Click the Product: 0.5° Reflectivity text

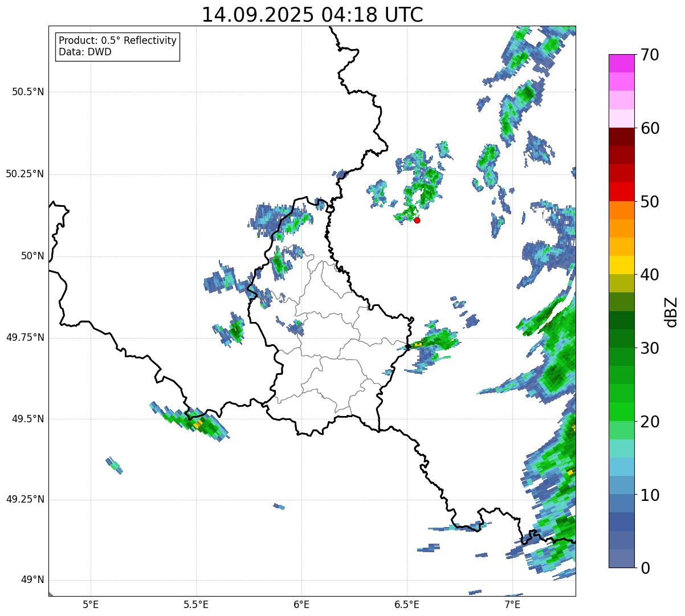pyautogui.click(x=117, y=41)
